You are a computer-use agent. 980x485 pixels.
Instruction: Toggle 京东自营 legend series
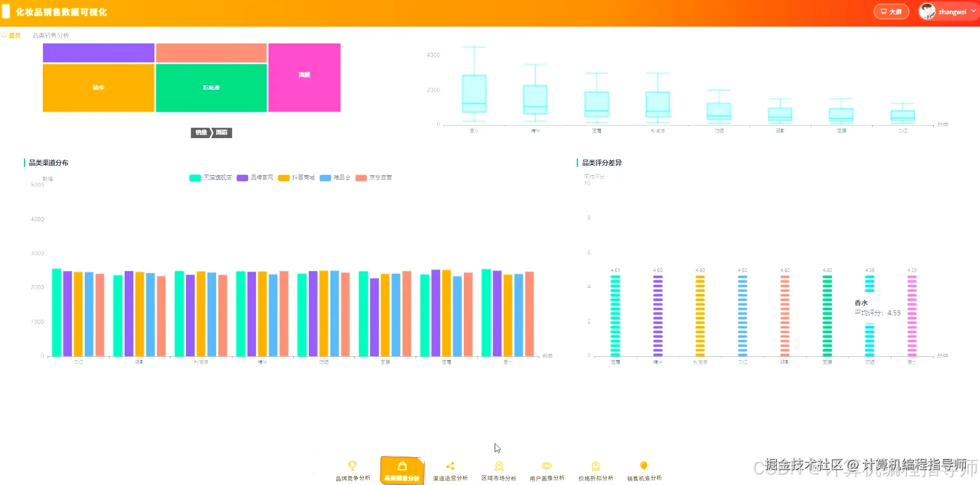coord(374,178)
